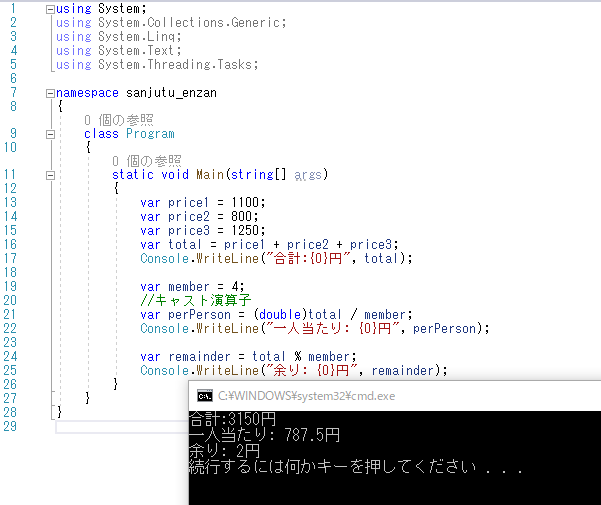Screen dimensions: 601x505
Task: Click 'System.Collections.Generic' in the using line
Action: [189, 23]
